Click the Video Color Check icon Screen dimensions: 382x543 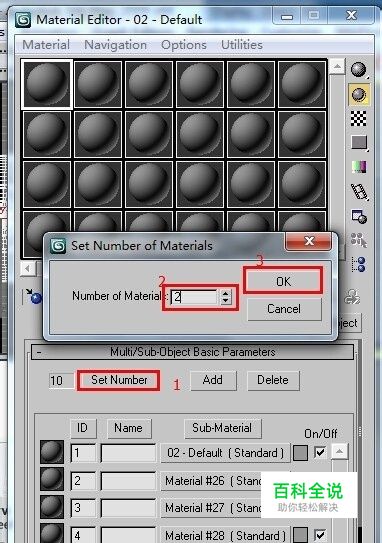click(x=359, y=167)
